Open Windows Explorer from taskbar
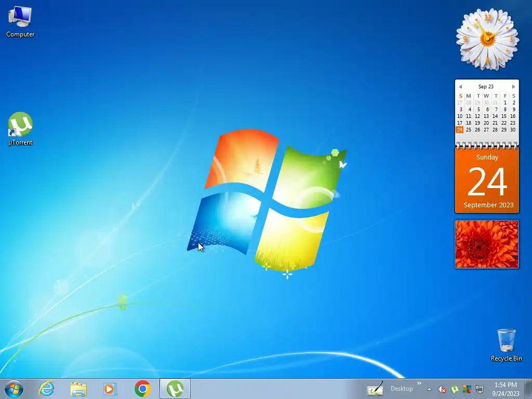 (x=78, y=389)
